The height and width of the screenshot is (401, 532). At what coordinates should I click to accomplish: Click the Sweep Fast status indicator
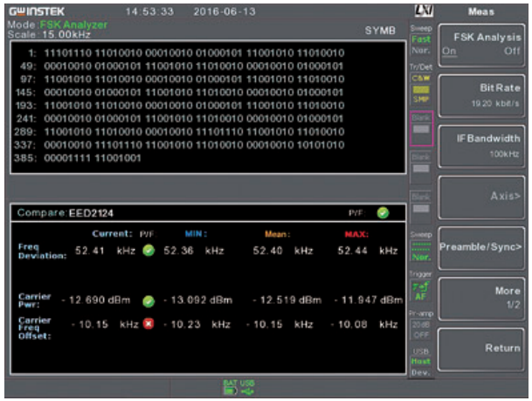(x=421, y=39)
